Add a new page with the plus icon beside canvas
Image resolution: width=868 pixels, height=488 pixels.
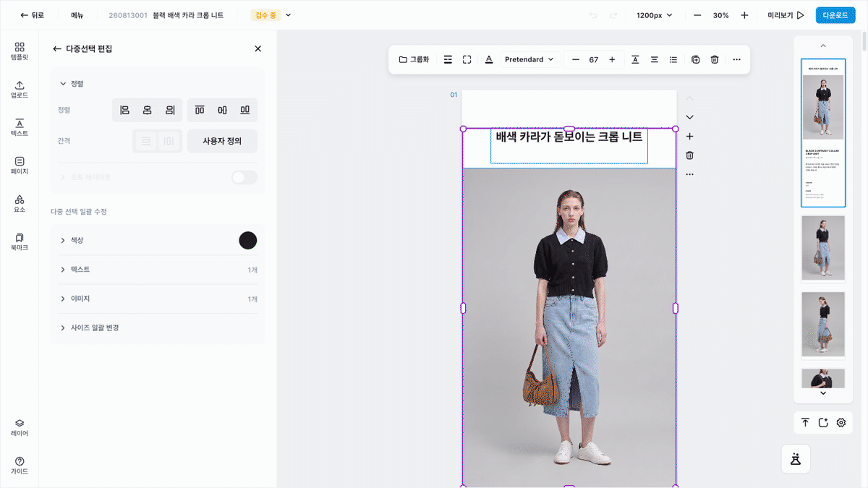[689, 136]
